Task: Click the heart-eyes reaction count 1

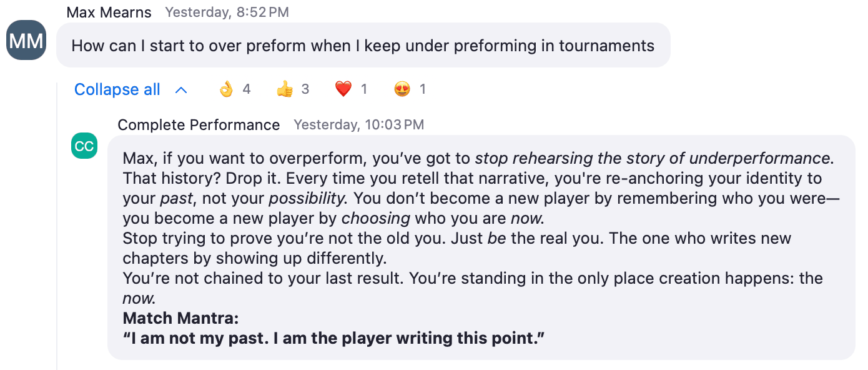Action: tap(423, 89)
